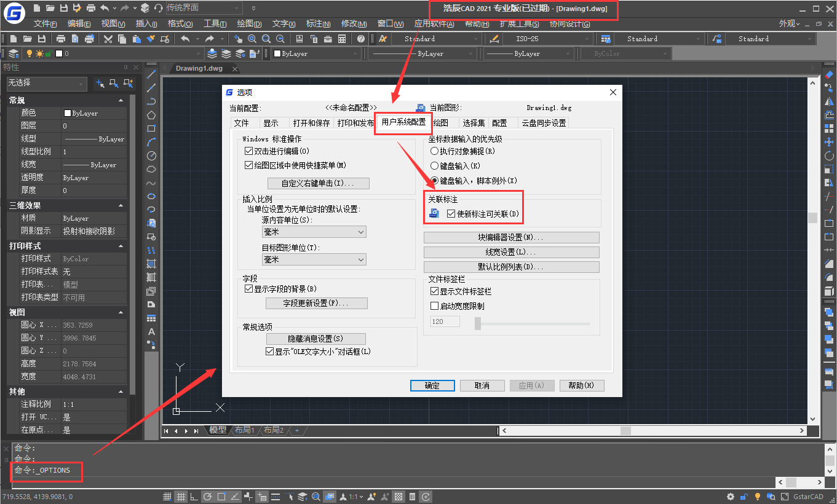
Task: Click the Dimension Style icon
Action: tap(494, 39)
